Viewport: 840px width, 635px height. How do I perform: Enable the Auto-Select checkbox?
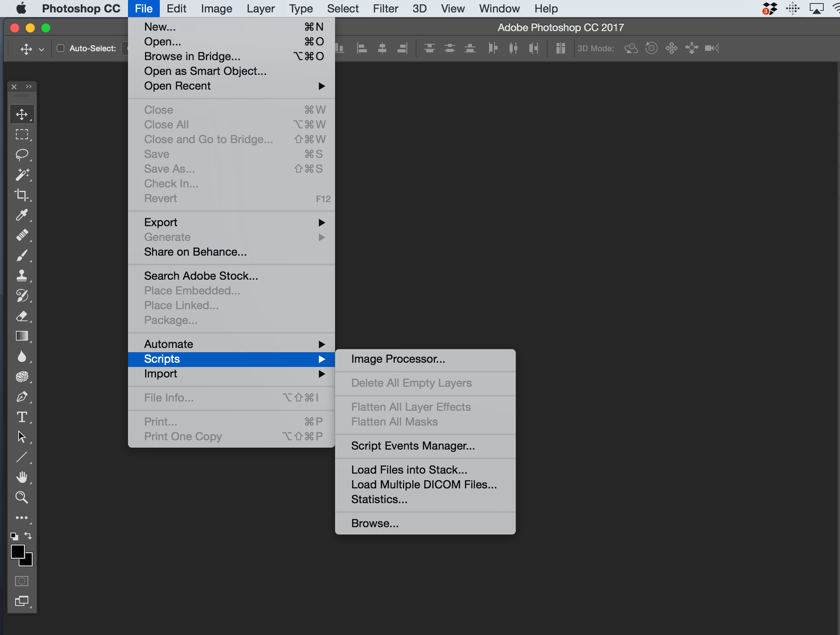pos(60,48)
